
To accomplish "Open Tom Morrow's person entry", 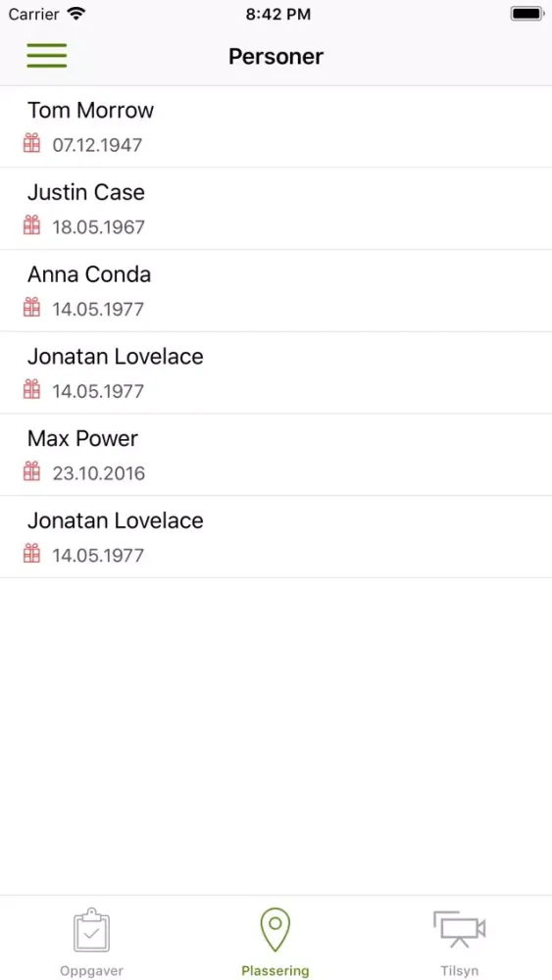I will point(276,126).
